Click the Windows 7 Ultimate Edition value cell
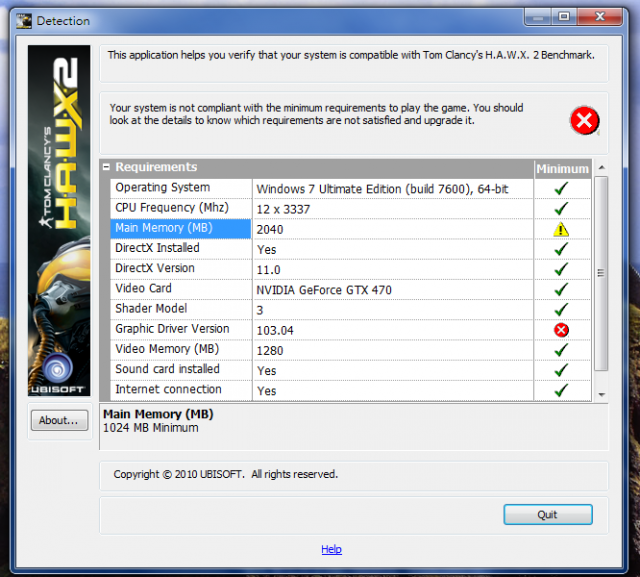The image size is (640, 577). [393, 189]
